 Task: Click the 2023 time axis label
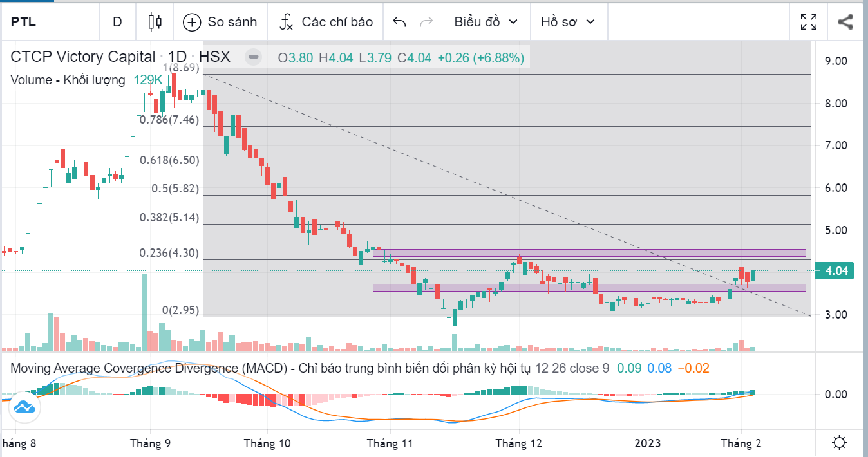click(x=648, y=443)
